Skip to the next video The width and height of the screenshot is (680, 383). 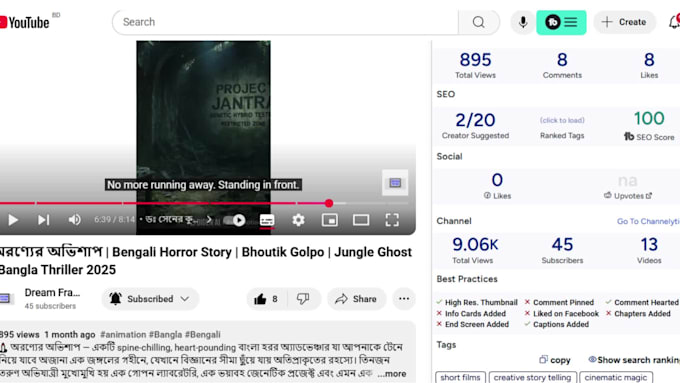coord(43,220)
